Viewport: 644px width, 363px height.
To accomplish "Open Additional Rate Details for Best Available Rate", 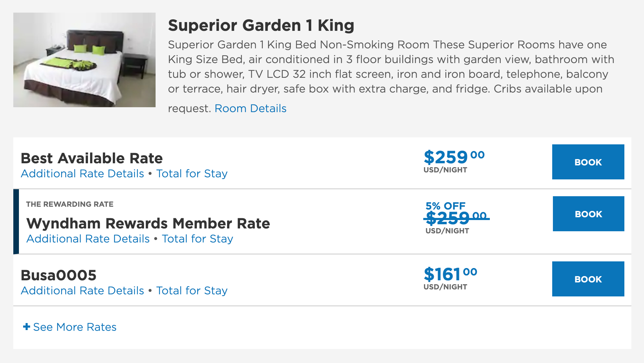I will (x=82, y=174).
